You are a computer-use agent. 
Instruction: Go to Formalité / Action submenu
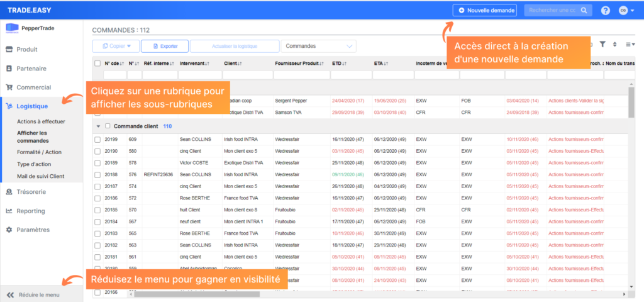pos(39,152)
